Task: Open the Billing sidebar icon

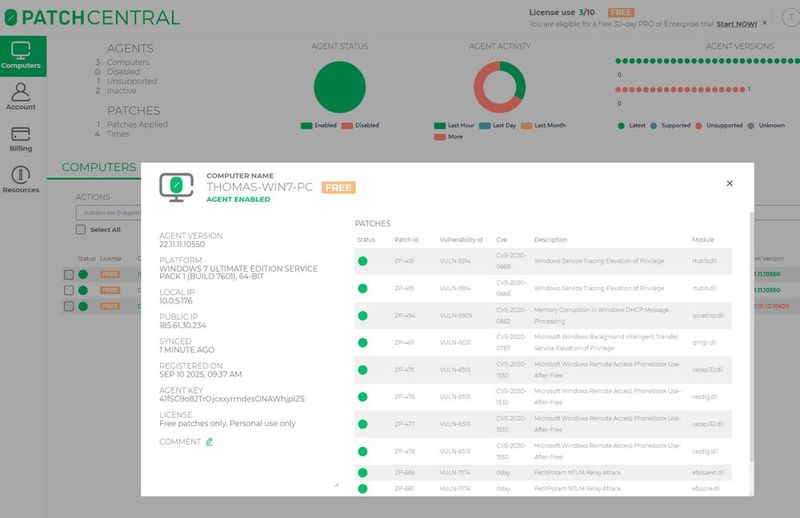Action: 20,140
